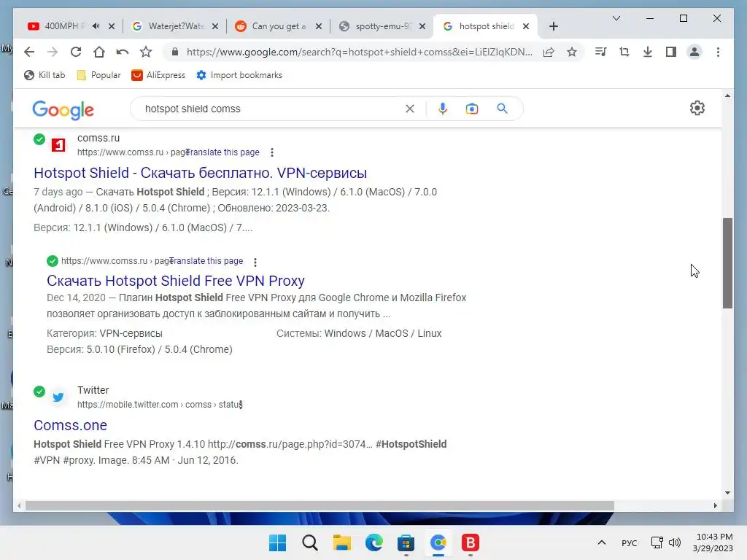Click the scroll down arrow
This screenshot has height=560, width=747.
tap(727, 493)
